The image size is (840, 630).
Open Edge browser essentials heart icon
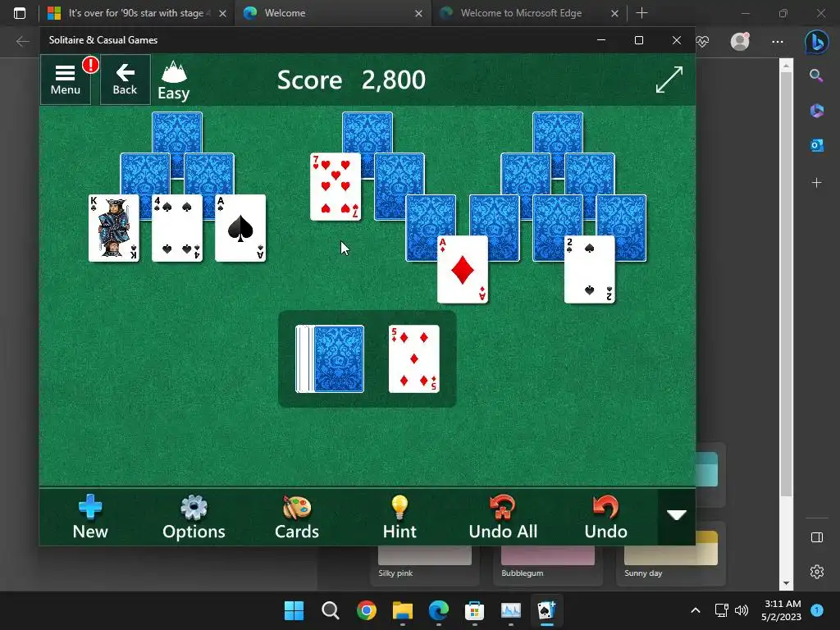tap(702, 41)
